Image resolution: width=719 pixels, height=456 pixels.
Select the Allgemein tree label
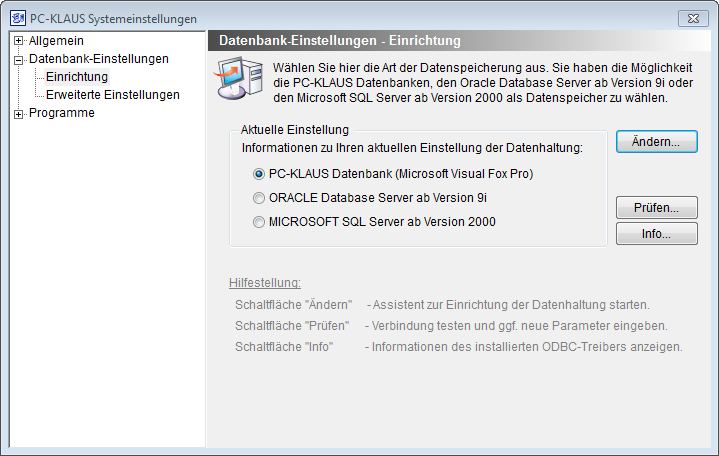click(x=56, y=41)
